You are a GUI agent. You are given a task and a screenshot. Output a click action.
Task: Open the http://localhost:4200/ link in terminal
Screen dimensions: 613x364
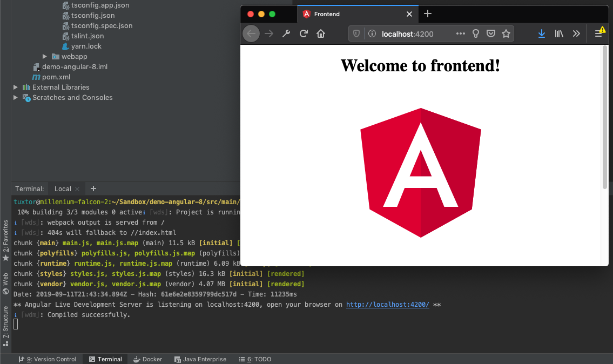pos(387,305)
